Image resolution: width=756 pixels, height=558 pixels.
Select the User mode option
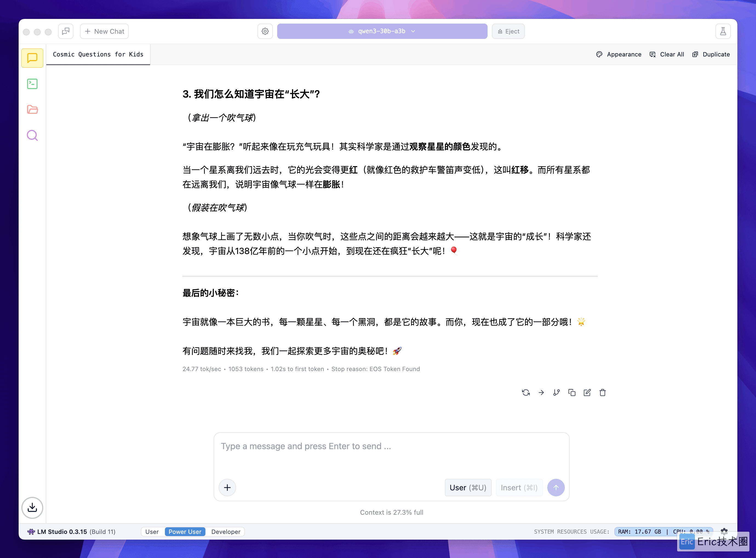pyautogui.click(x=152, y=532)
